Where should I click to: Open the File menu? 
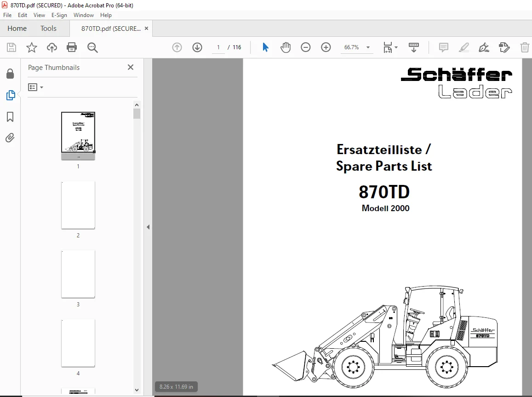click(7, 15)
